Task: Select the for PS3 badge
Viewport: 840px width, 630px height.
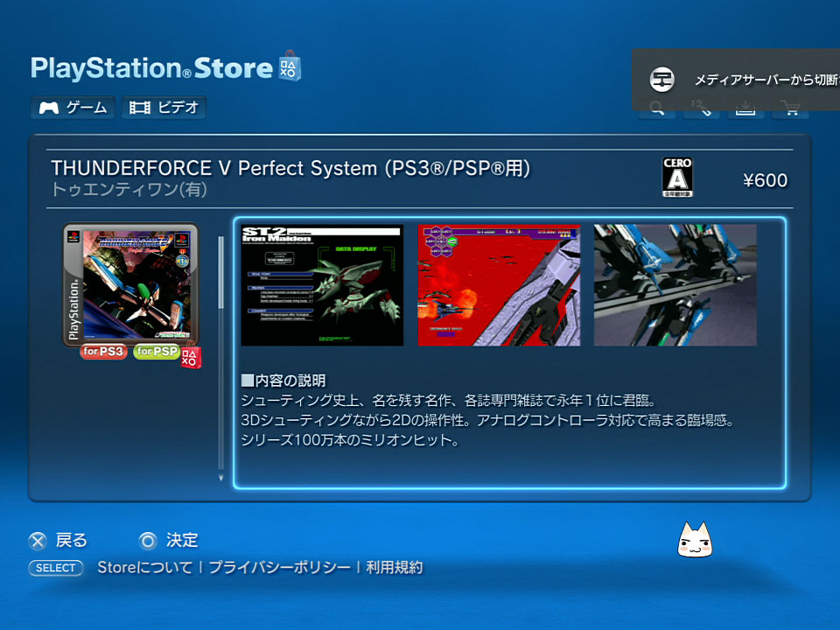Action: (103, 352)
